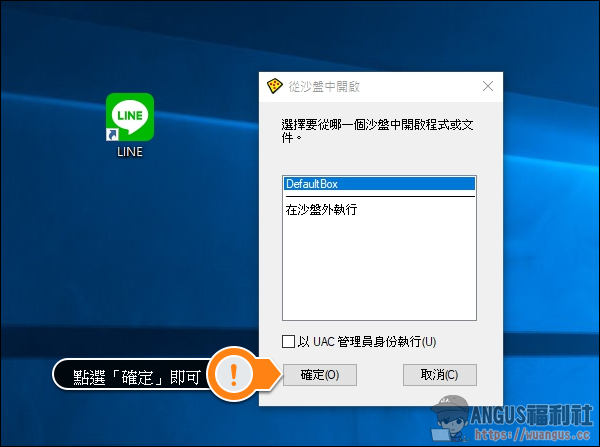Select 在沙盤外執行 in the list
This screenshot has height=447, width=600.
coord(322,210)
